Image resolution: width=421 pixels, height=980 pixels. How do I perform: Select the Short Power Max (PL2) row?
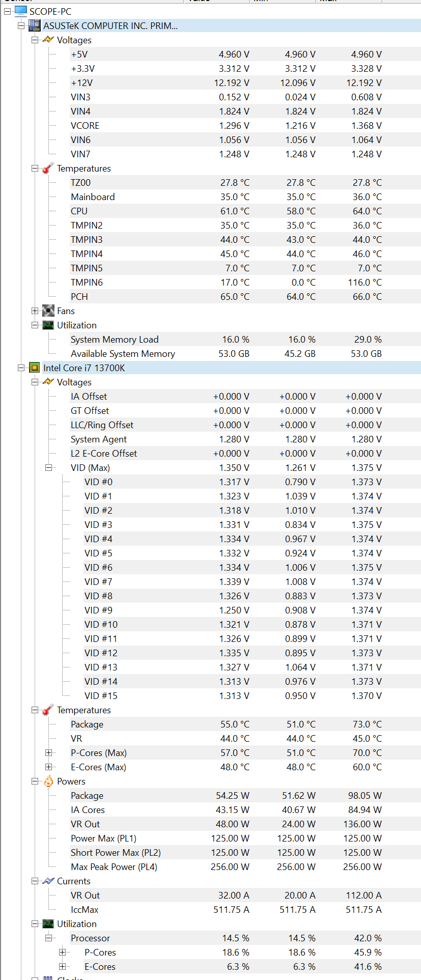point(245,852)
